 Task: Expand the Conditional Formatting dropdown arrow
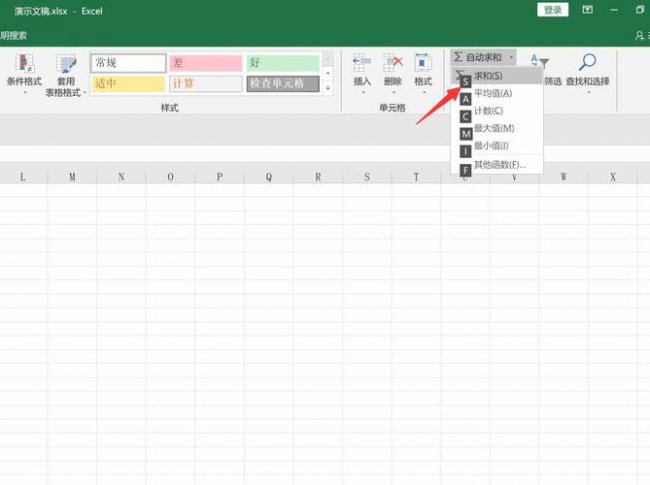coord(25,92)
